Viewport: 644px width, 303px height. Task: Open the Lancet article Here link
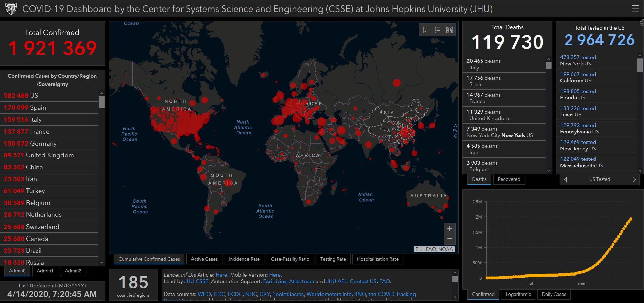pos(221,275)
